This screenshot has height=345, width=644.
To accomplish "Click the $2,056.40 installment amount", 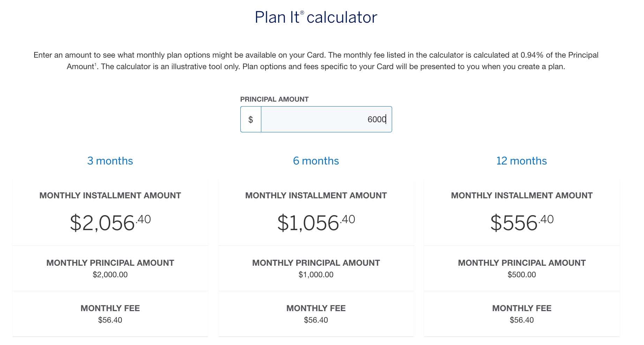I will click(110, 222).
